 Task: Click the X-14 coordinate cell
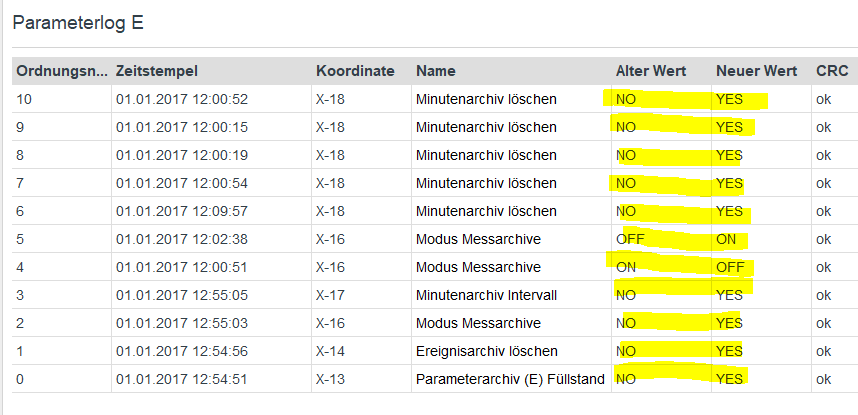330,351
